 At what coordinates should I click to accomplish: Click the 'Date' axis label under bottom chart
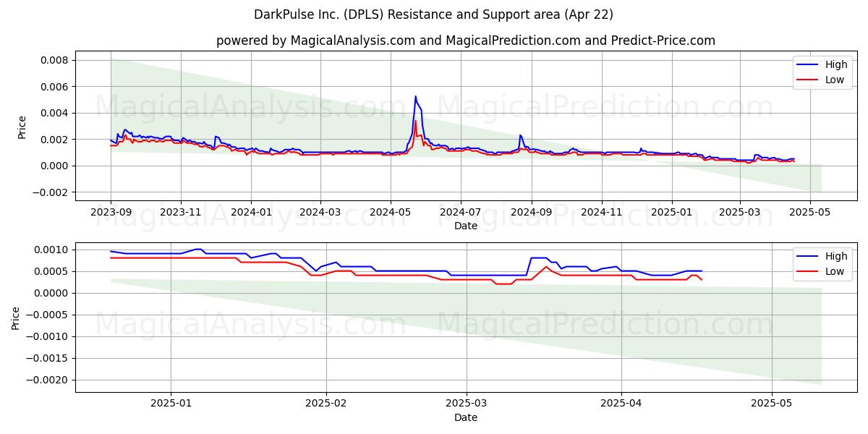tap(466, 417)
